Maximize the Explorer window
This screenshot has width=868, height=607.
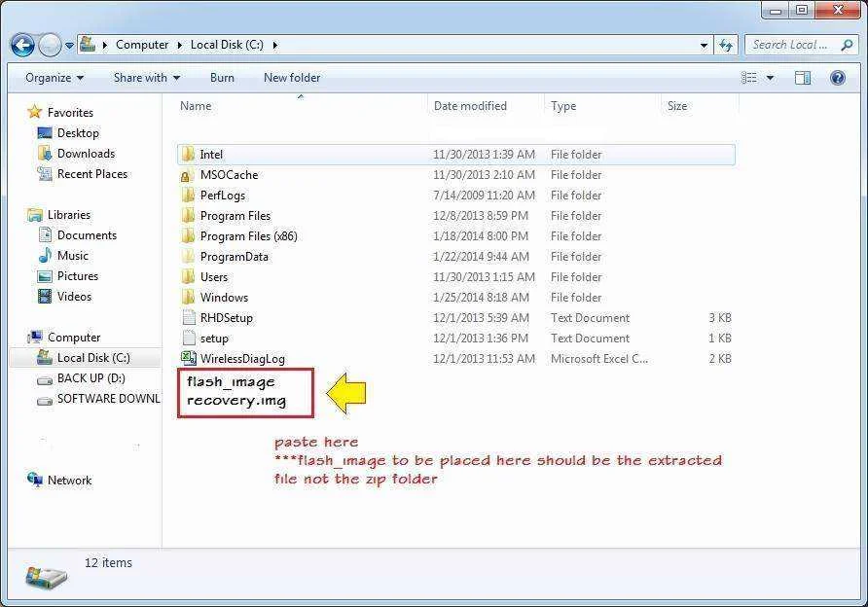coord(802,10)
